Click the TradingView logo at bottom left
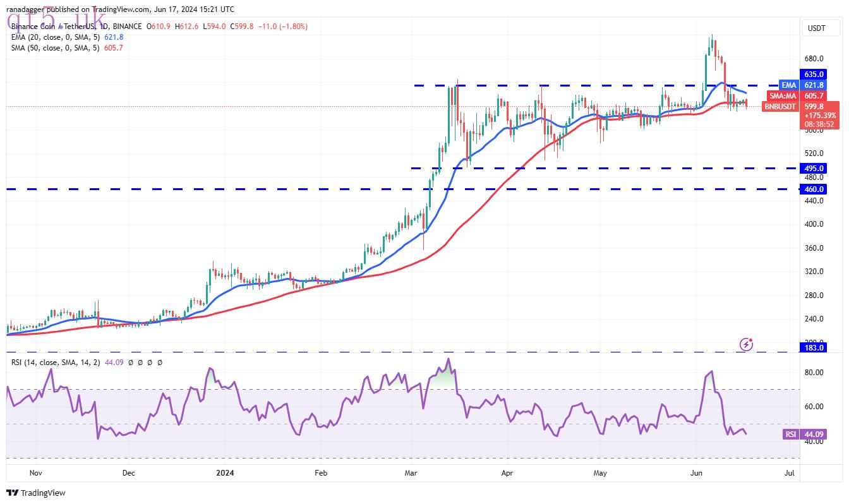The height and width of the screenshot is (504, 849). click(x=36, y=493)
